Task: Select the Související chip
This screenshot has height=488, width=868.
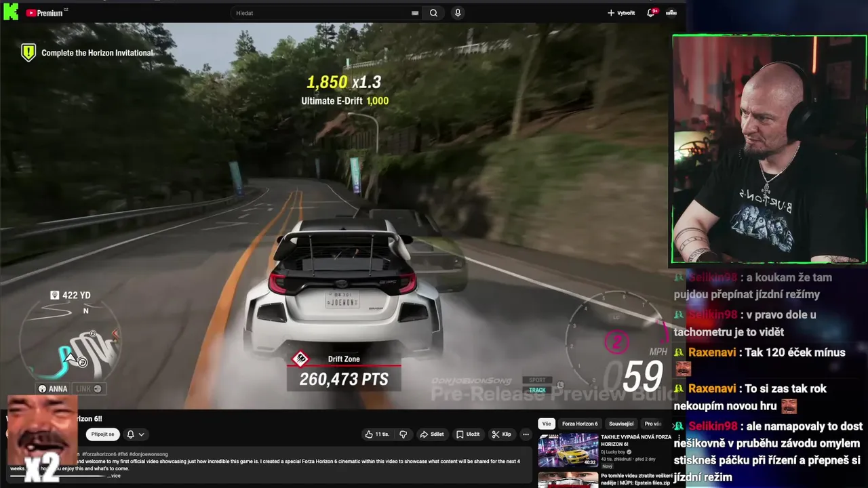Action: tap(621, 424)
